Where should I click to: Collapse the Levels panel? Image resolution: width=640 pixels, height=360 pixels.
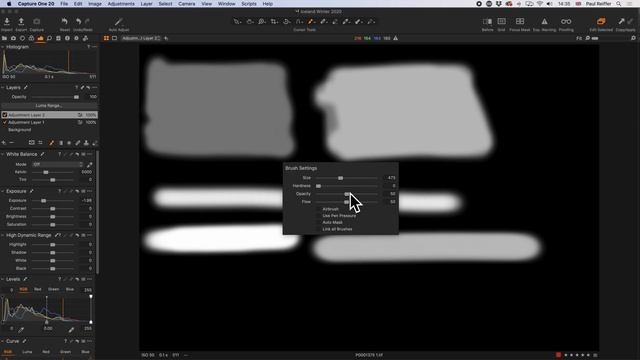[3, 279]
